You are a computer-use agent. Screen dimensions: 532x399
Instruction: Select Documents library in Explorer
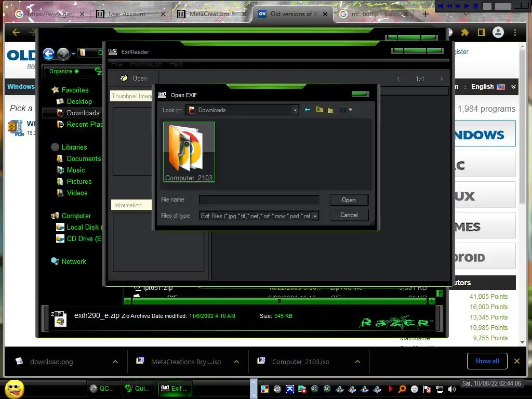84,159
